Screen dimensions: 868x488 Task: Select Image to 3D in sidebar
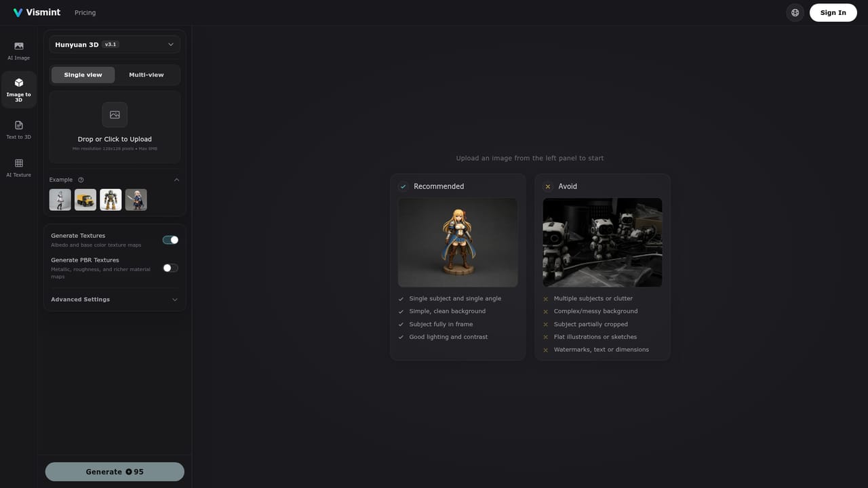point(19,89)
